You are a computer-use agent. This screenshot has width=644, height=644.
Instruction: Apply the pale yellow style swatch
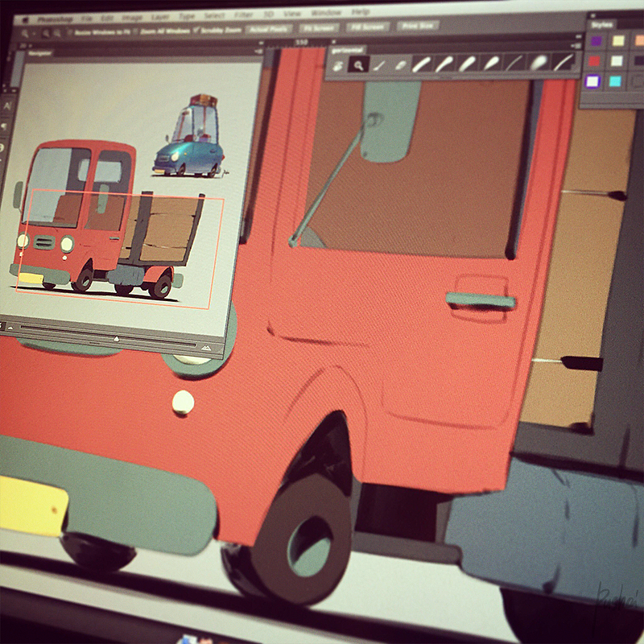click(x=618, y=40)
